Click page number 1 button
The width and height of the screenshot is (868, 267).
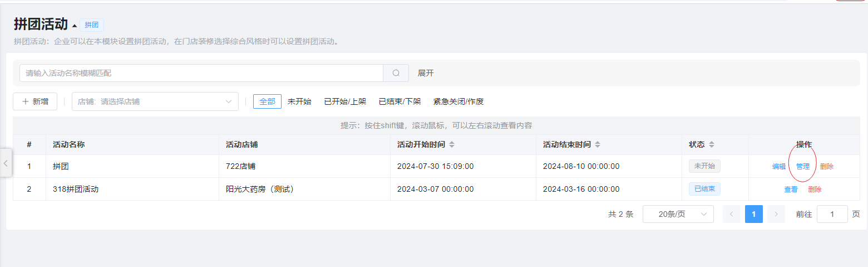point(754,214)
